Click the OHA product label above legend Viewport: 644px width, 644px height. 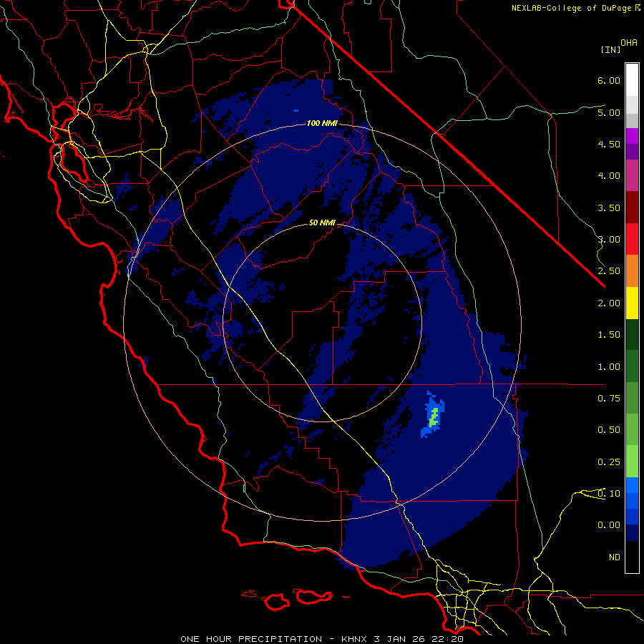(x=629, y=43)
